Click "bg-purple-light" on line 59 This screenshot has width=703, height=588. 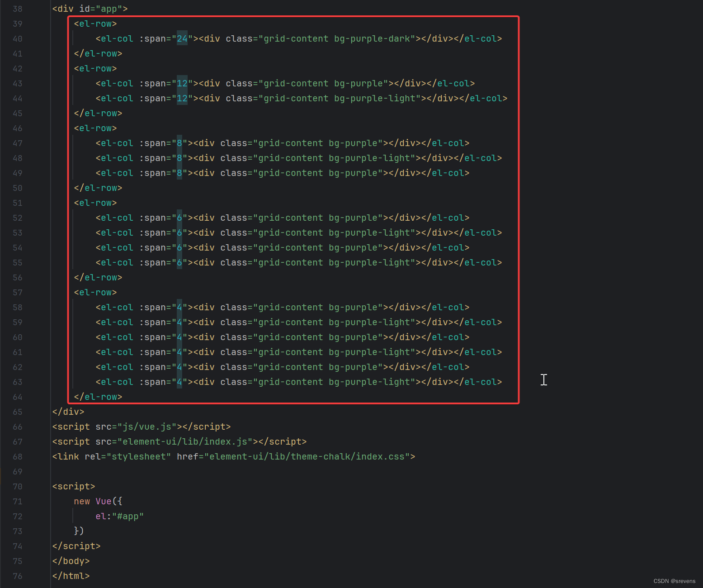[x=369, y=322]
